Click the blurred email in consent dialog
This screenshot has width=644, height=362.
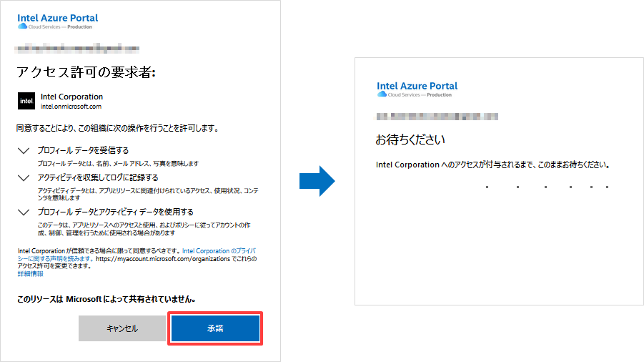coord(76,49)
